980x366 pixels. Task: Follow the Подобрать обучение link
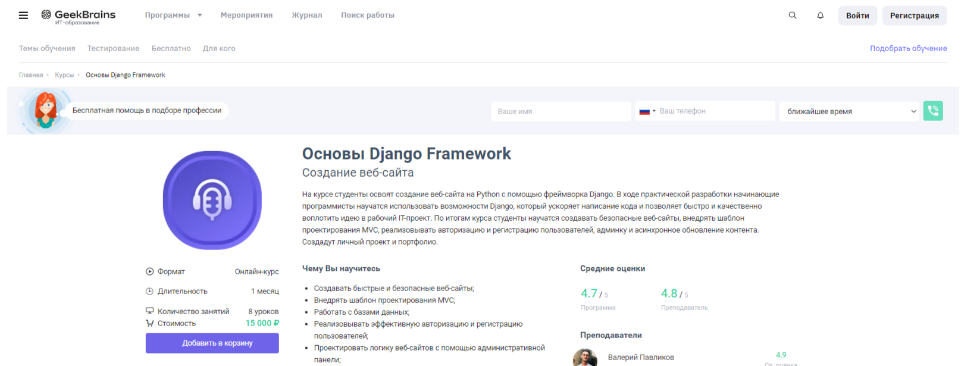[x=909, y=49]
